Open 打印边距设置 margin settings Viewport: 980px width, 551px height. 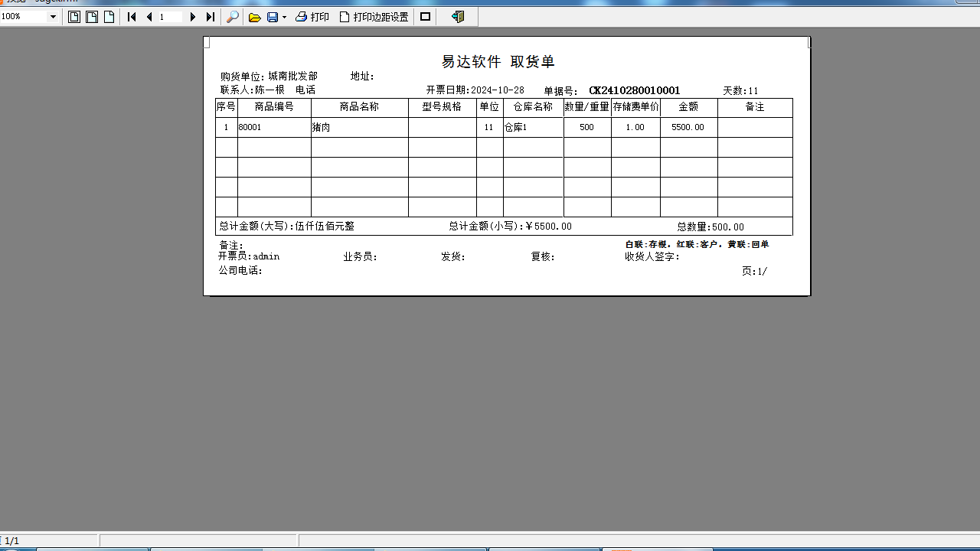pos(367,16)
